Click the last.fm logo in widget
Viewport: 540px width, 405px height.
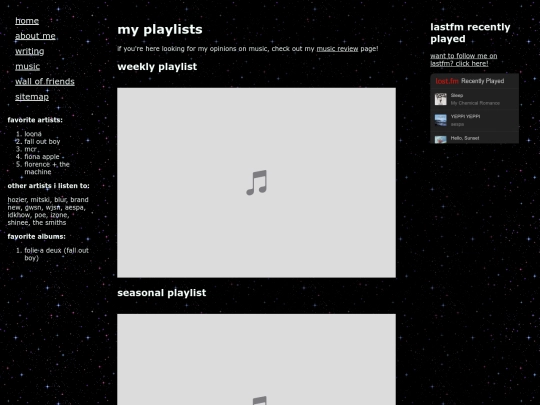(x=447, y=81)
